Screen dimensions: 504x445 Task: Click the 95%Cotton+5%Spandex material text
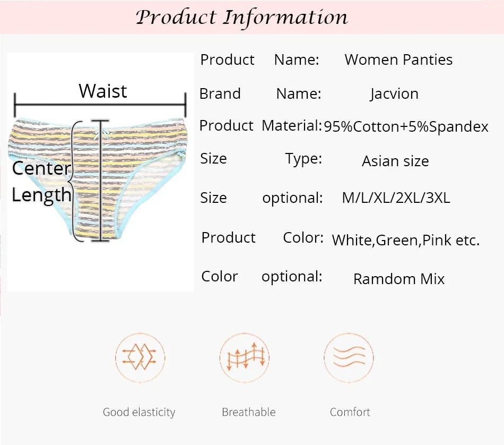click(406, 126)
